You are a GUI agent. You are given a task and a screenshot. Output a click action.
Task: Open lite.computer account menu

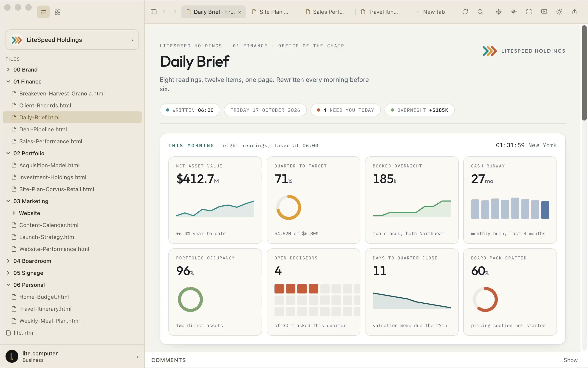point(72,356)
